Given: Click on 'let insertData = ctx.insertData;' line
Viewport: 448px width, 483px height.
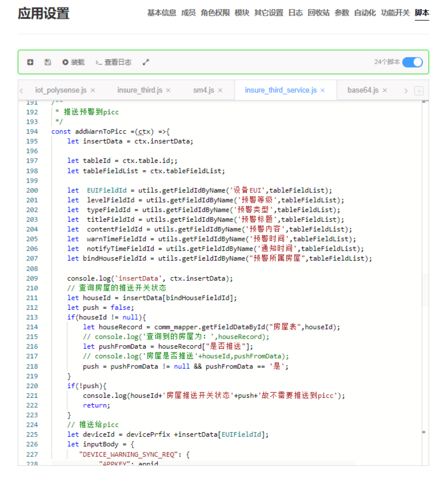Looking at the screenshot, I should tap(130, 141).
